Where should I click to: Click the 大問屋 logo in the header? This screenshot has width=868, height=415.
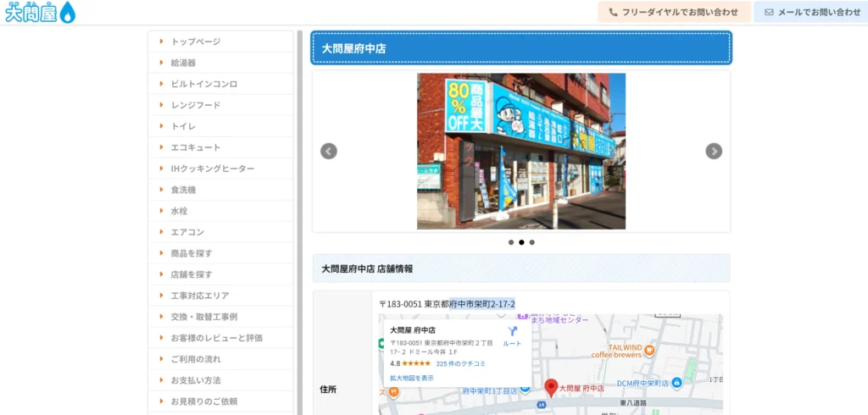pyautogui.click(x=40, y=12)
